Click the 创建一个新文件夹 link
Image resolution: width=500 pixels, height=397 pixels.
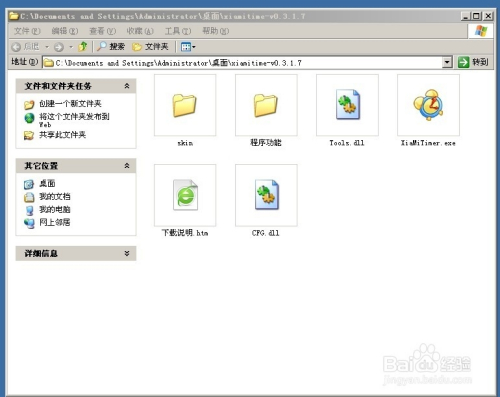click(x=70, y=104)
